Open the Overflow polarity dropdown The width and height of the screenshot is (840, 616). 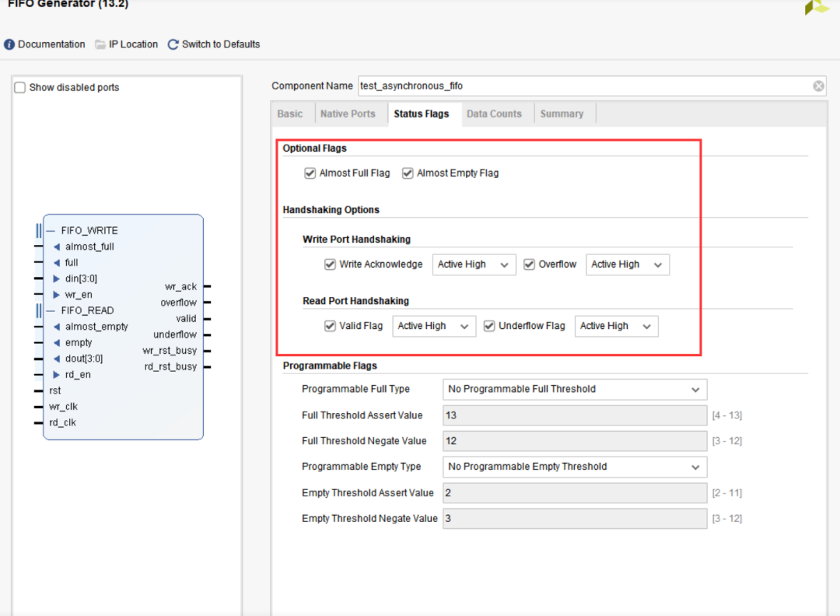[x=627, y=264]
